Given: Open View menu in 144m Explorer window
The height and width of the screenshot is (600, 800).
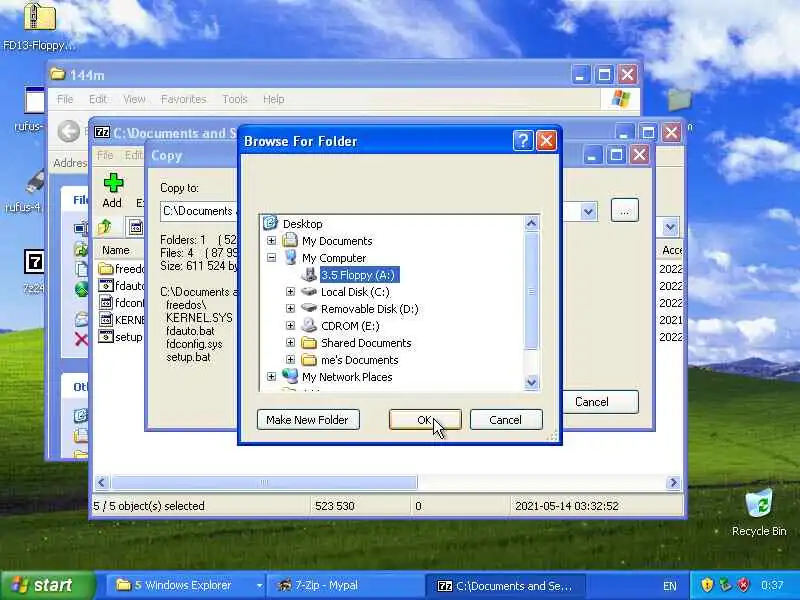Looking at the screenshot, I should [x=135, y=99].
